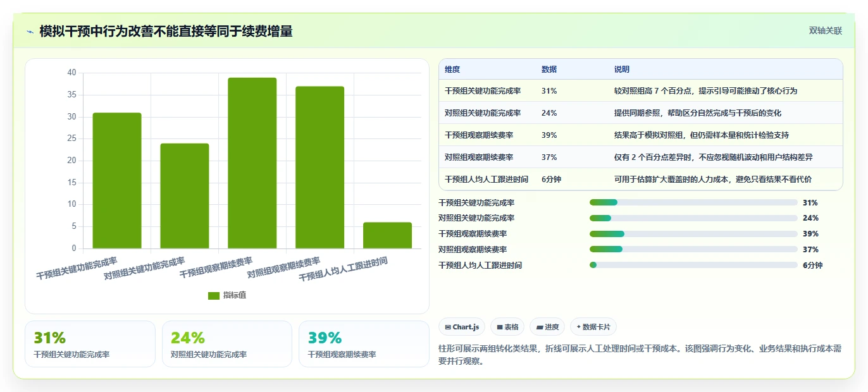The width and height of the screenshot is (868, 392).
Task: Click the green 指标值 legend swatch
Action: pyautogui.click(x=214, y=295)
